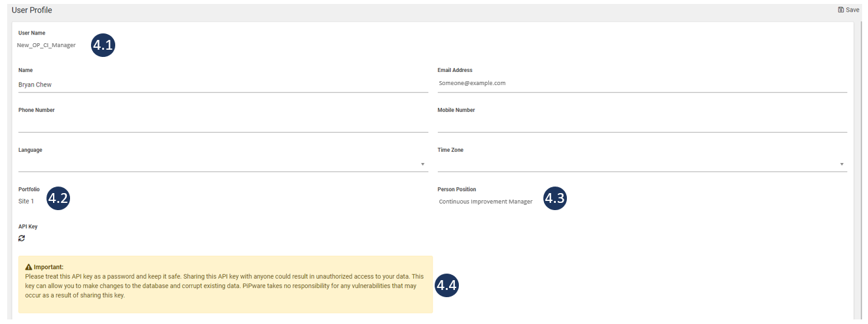Click the API key warning message text

click(225, 286)
